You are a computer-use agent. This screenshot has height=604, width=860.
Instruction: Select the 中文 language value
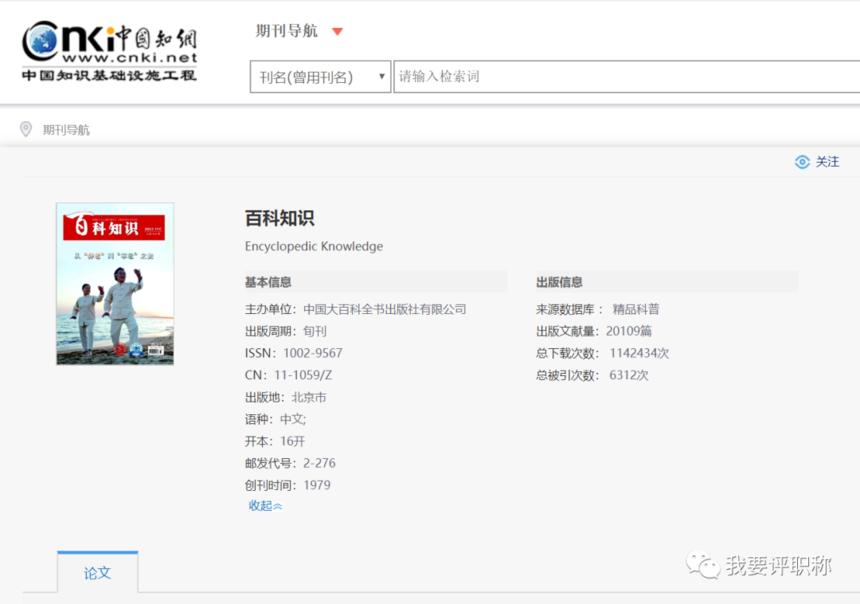pyautogui.click(x=293, y=419)
